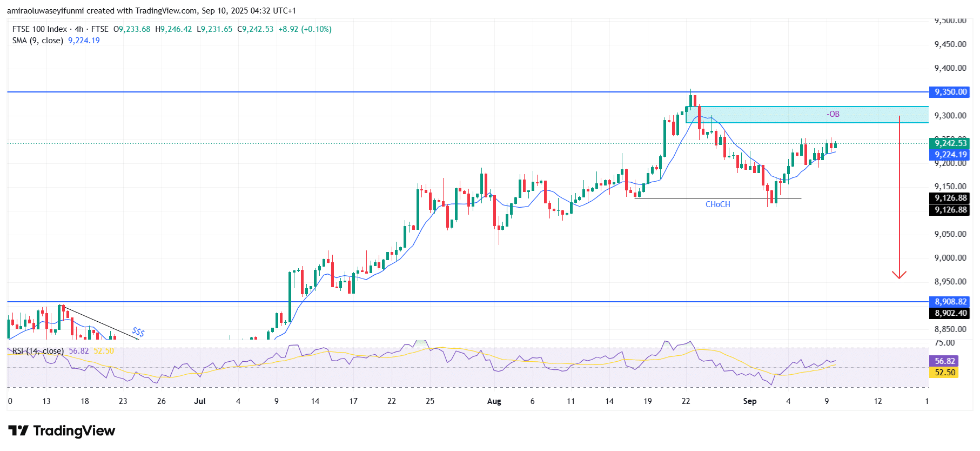Click the purple RSI value tag 56.82
The image size is (980, 451).
944,361
